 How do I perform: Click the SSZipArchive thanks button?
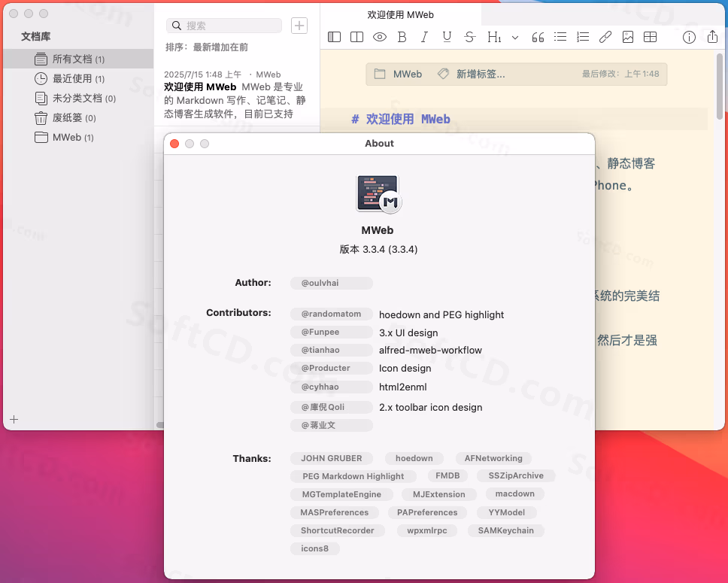tap(516, 475)
